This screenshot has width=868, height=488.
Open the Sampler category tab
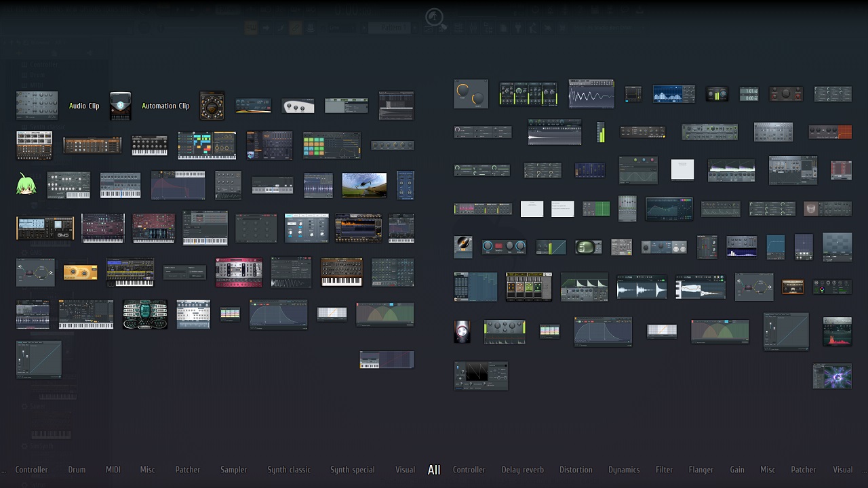(233, 470)
